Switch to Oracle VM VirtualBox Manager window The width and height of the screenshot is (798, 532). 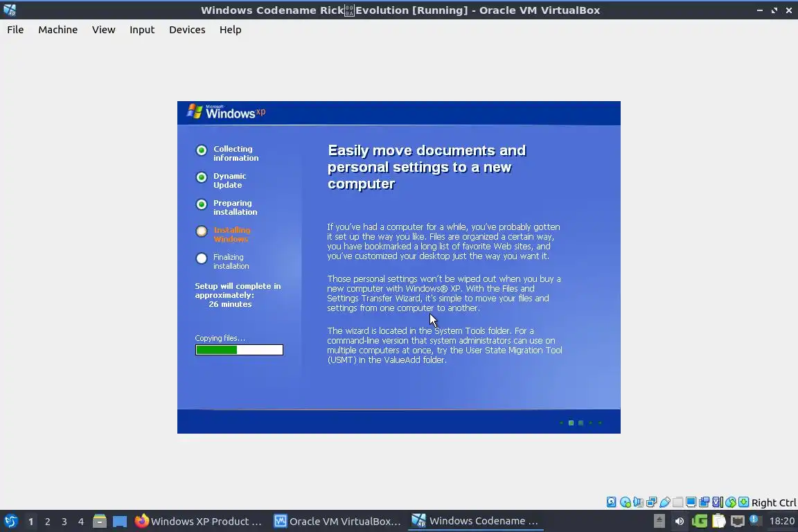[338, 521]
